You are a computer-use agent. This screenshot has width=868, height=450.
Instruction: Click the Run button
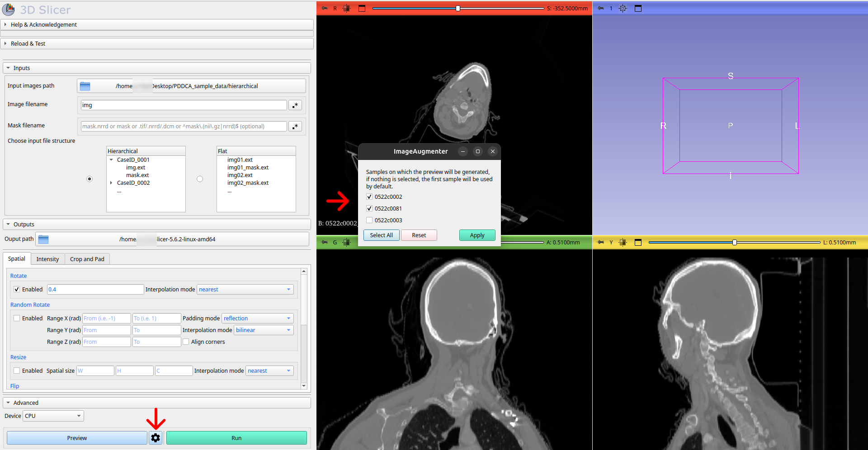coord(236,438)
